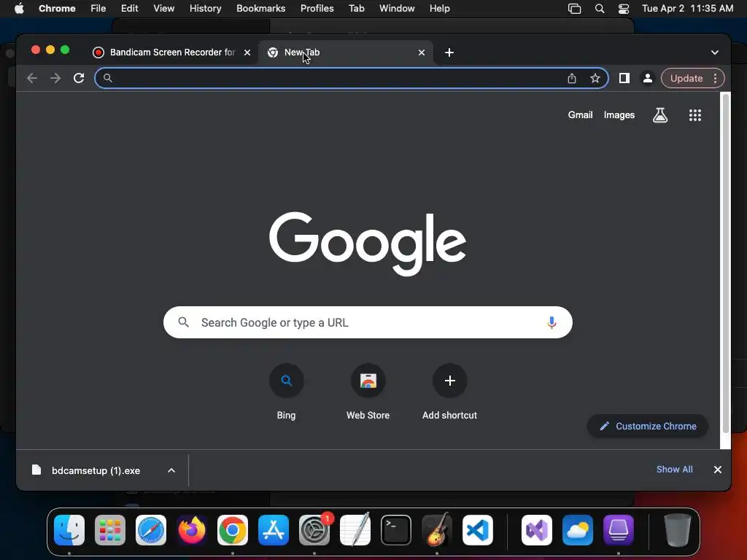Click the date and time in menu bar
Image resolution: width=747 pixels, height=560 pixels.
pyautogui.click(x=687, y=9)
